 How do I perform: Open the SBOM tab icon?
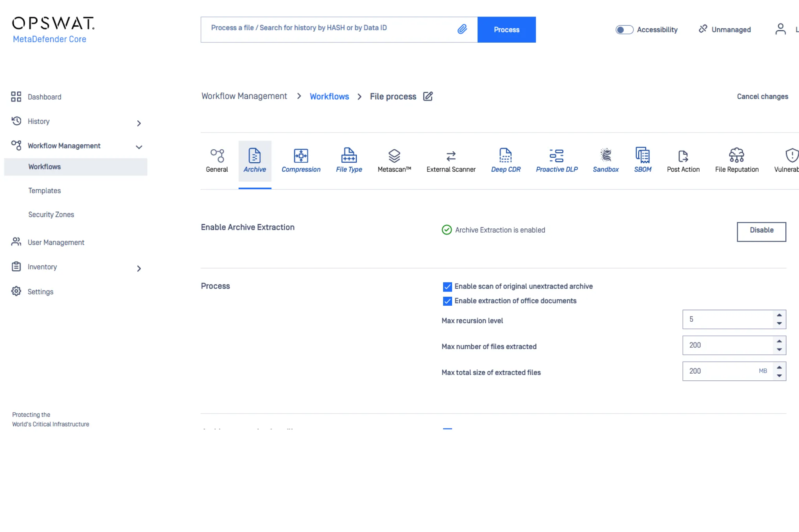(x=643, y=156)
